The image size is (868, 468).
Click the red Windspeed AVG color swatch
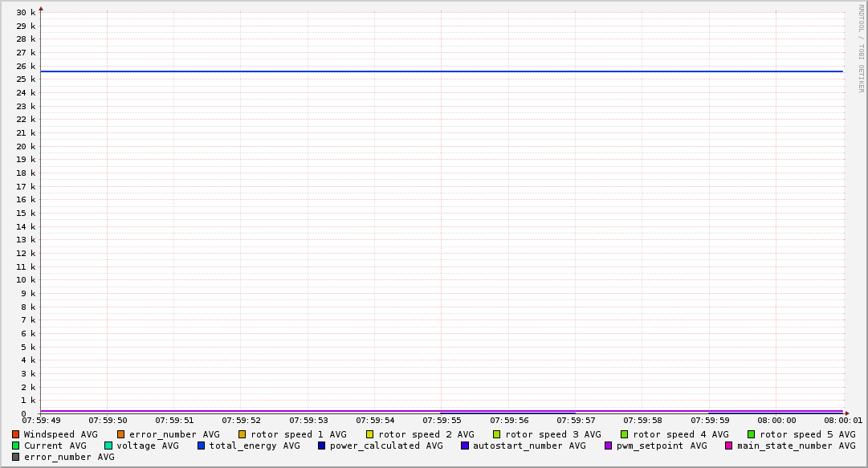[15, 434]
